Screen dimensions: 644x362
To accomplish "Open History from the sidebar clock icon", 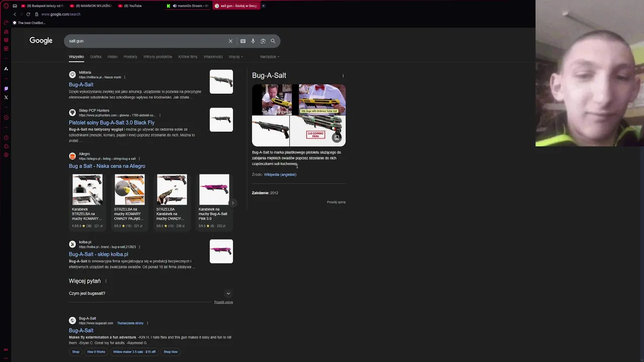I will point(6,138).
